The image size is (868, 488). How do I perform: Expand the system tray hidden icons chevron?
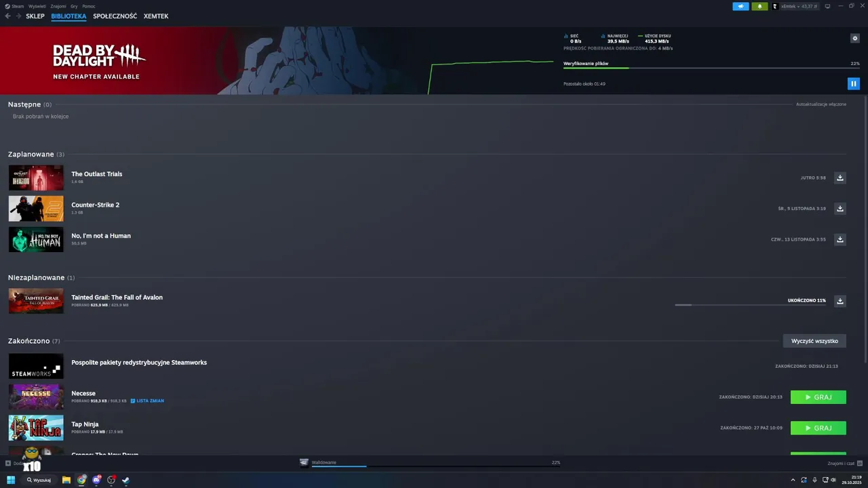(793, 480)
